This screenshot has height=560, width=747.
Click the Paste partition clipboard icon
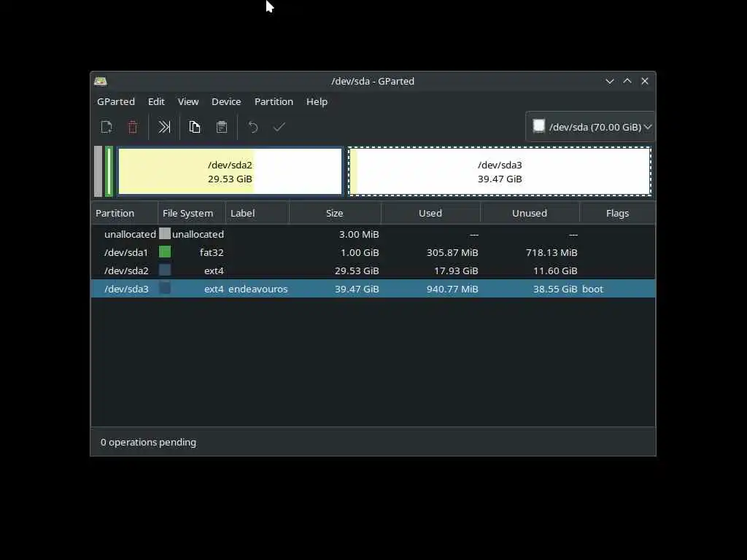click(x=222, y=127)
